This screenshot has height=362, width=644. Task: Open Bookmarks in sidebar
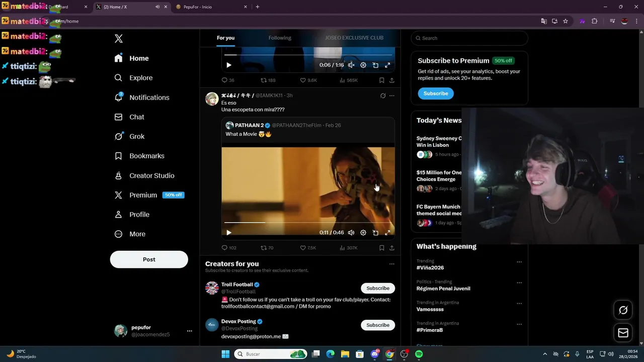point(139,156)
